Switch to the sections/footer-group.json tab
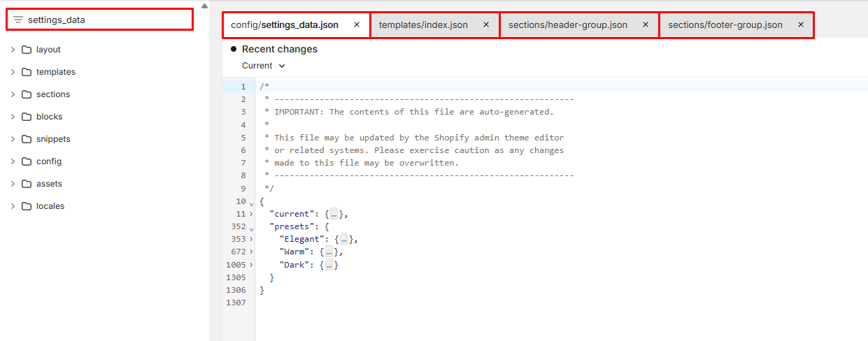Image resolution: width=868 pixels, height=341 pixels. pos(725,25)
